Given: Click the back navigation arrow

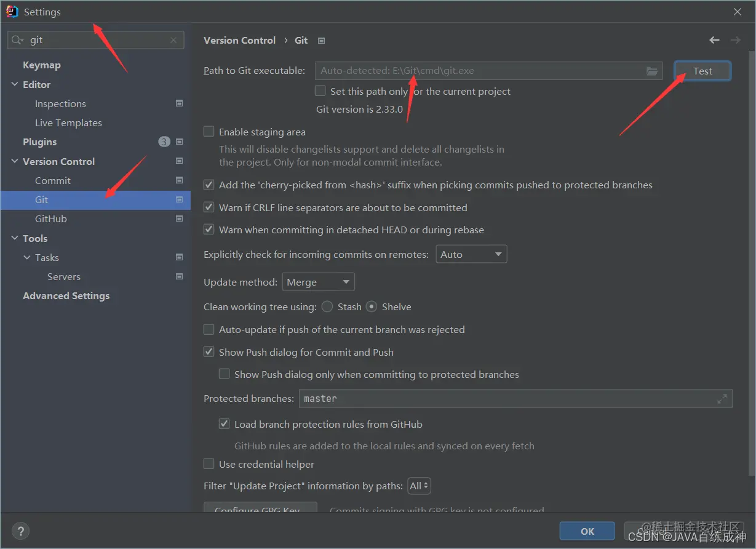Looking at the screenshot, I should pos(714,40).
